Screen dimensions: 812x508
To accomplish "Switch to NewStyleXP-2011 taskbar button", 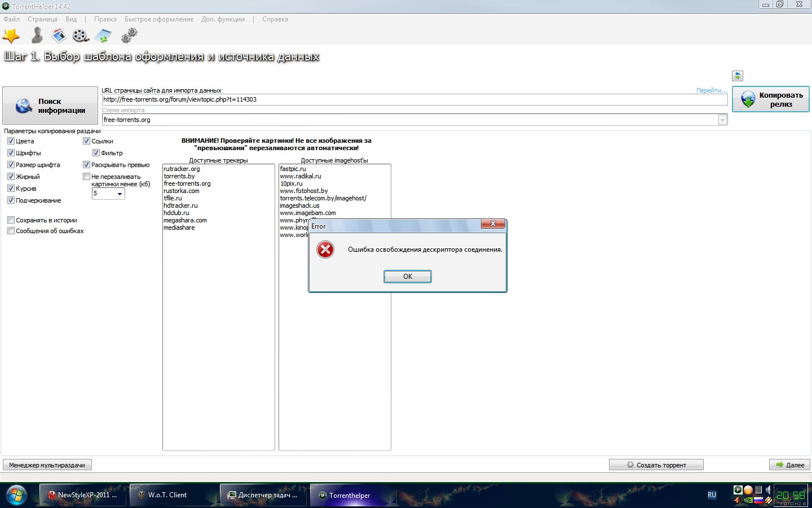I will (83, 495).
